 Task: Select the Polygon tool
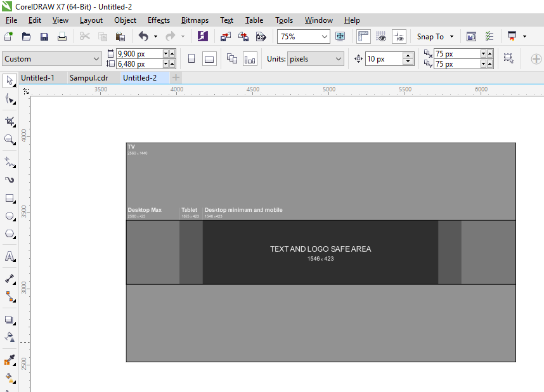click(10, 234)
